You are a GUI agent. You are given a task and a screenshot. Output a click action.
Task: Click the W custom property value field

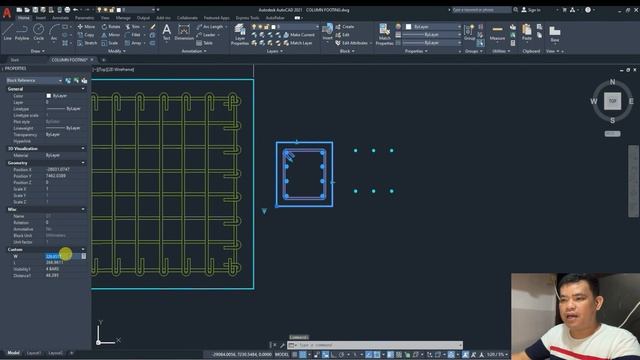tap(62, 256)
